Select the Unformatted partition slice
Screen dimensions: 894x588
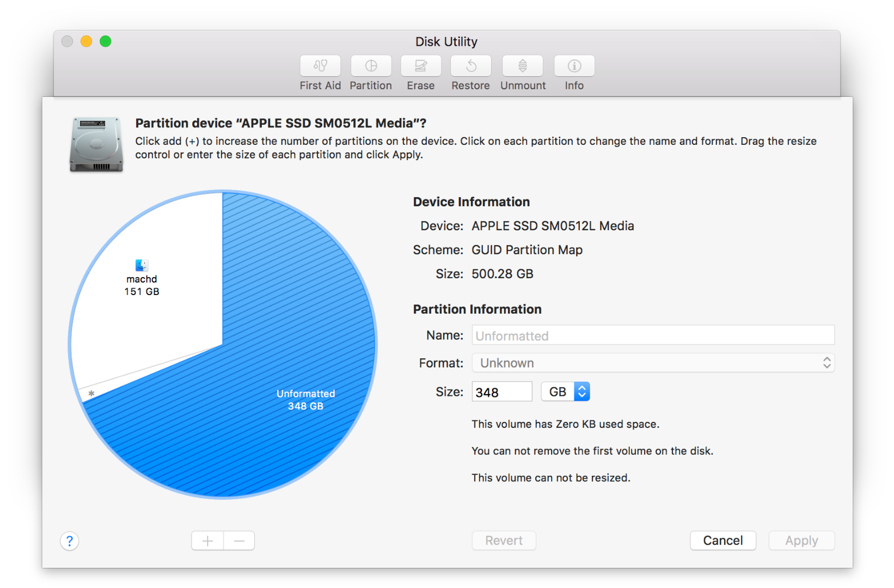point(305,399)
